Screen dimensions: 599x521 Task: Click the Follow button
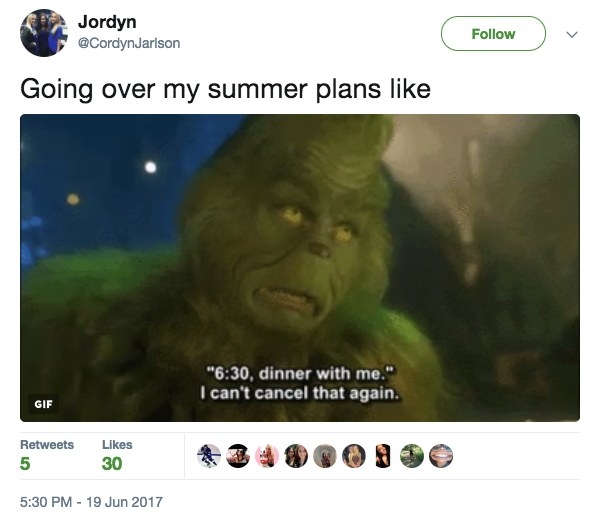(x=493, y=34)
